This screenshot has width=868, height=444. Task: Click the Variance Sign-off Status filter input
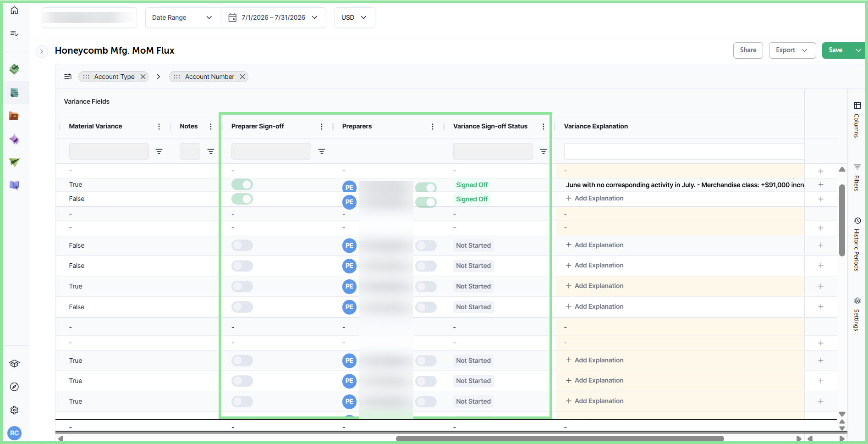click(x=493, y=151)
